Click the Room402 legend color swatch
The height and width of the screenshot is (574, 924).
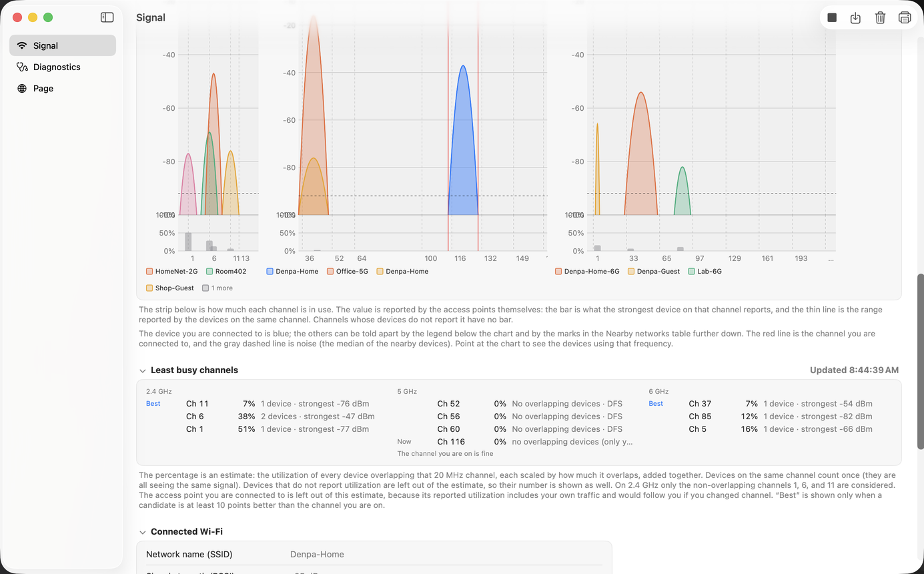[x=209, y=272]
